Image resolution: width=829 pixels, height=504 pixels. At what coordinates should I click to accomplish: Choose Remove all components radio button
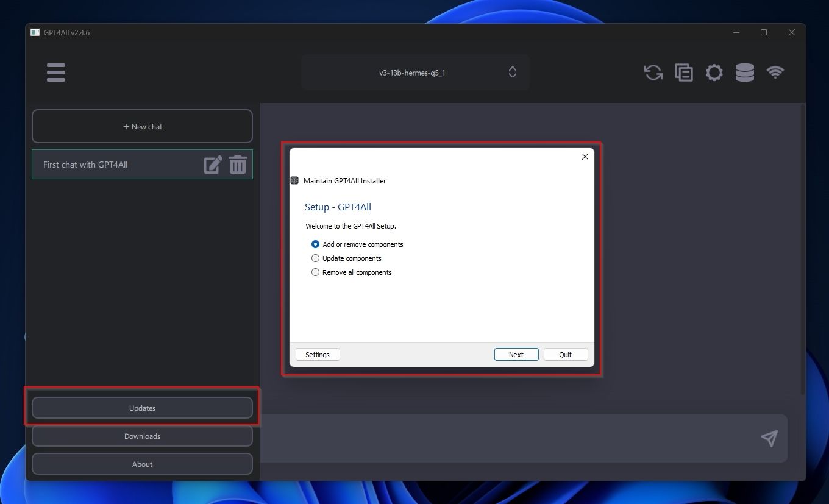pyautogui.click(x=315, y=272)
